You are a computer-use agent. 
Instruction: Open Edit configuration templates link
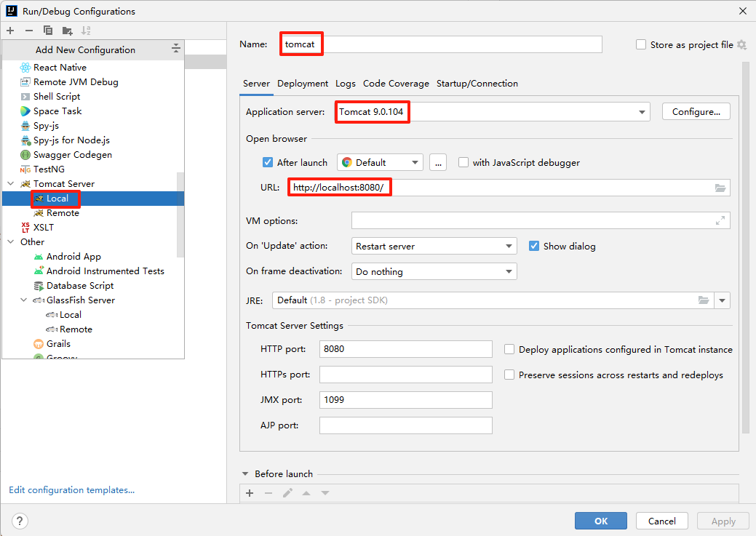(71, 490)
